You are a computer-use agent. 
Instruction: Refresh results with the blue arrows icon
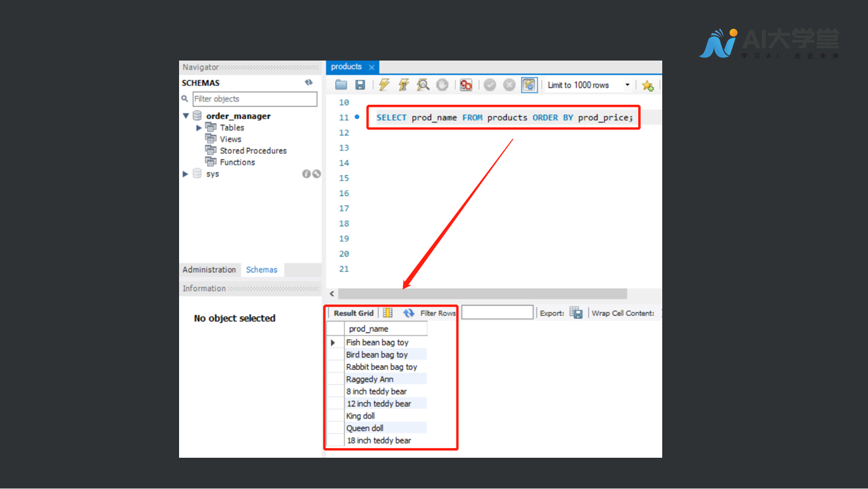pyautogui.click(x=408, y=313)
